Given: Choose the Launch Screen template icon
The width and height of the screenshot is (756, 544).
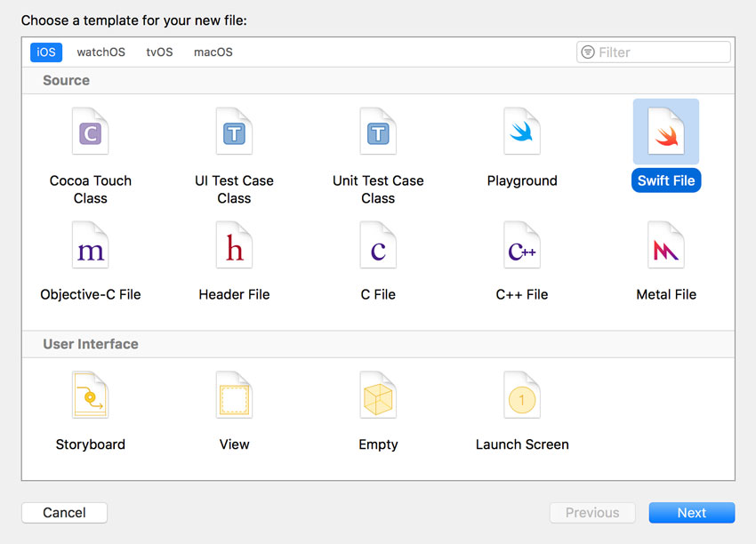Looking at the screenshot, I should click(x=522, y=395).
